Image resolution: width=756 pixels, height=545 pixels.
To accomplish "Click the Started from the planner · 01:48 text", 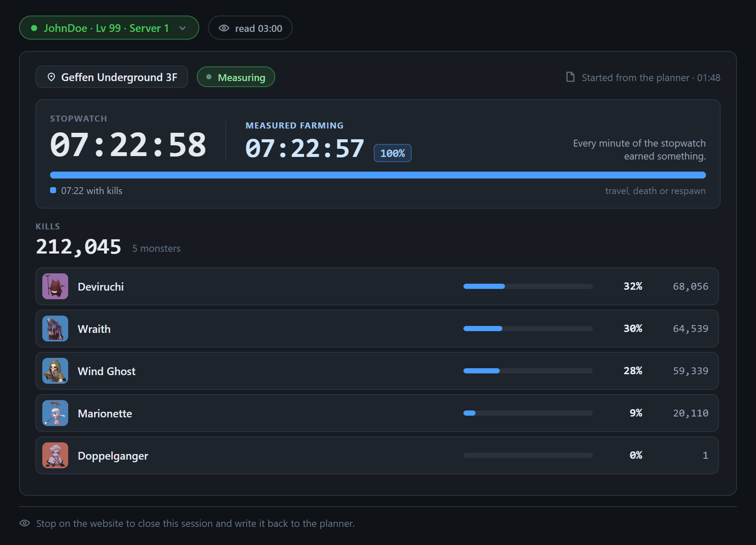I will (651, 78).
